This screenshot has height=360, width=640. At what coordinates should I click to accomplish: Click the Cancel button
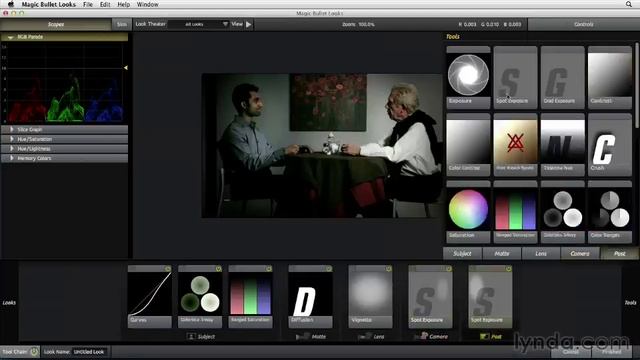click(x=571, y=351)
